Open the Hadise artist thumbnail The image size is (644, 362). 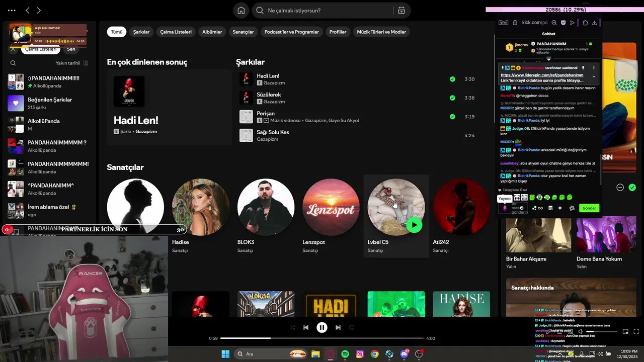point(200,207)
